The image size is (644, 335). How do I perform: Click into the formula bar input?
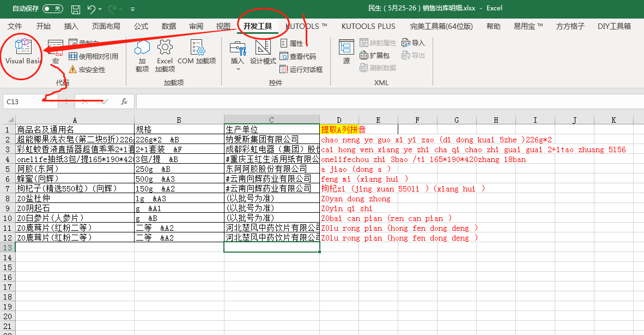390,101
